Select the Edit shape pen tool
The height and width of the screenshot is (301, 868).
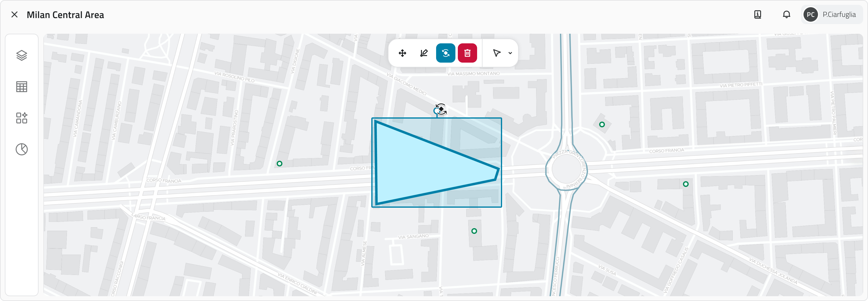click(x=424, y=53)
